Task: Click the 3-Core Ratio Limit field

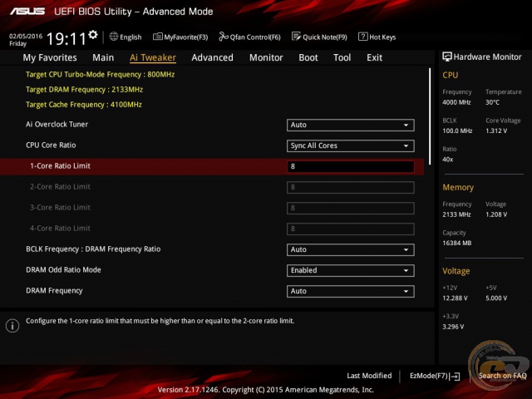Action: [350, 208]
